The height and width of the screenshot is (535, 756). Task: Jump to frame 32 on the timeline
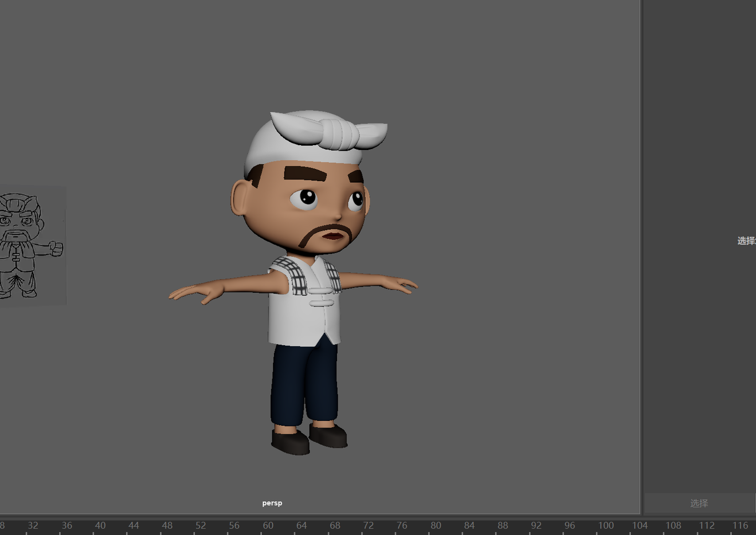tap(33, 525)
